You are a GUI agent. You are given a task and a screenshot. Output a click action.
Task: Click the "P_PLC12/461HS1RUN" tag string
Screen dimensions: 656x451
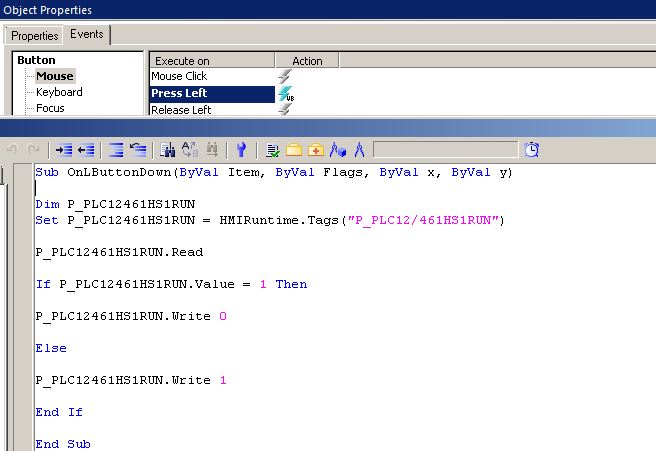(423, 220)
